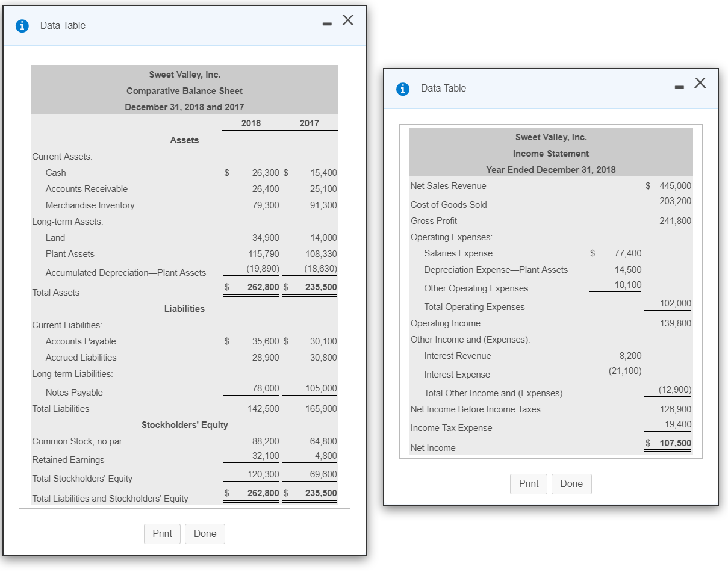The width and height of the screenshot is (728, 575).
Task: Select Net Income value 107,500
Action: point(674,443)
